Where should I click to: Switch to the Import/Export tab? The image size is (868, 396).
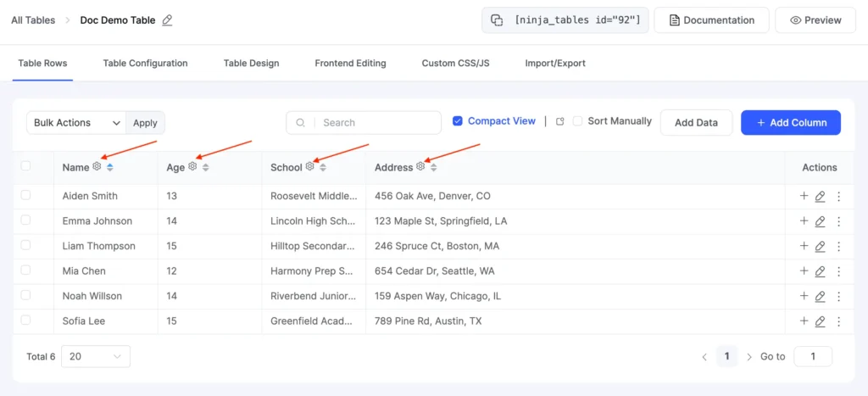(555, 63)
